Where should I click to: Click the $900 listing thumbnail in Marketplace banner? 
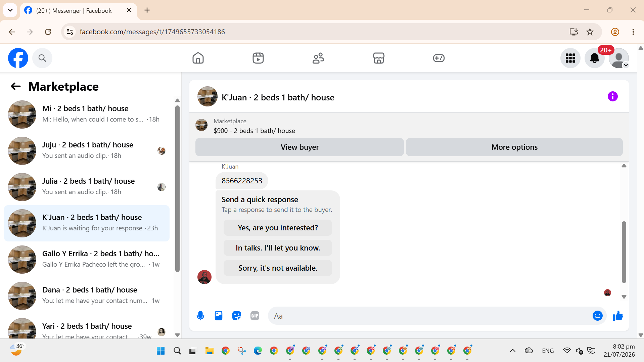tap(201, 125)
